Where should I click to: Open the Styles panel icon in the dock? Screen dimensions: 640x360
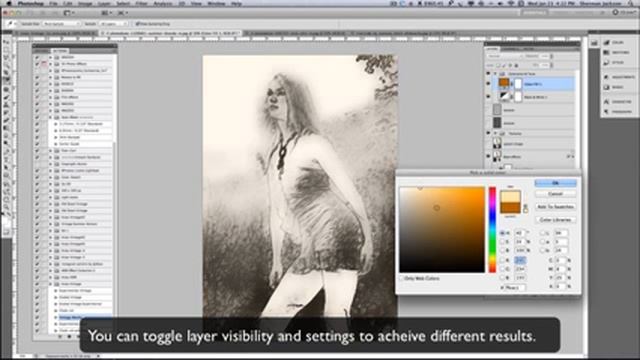(x=607, y=62)
